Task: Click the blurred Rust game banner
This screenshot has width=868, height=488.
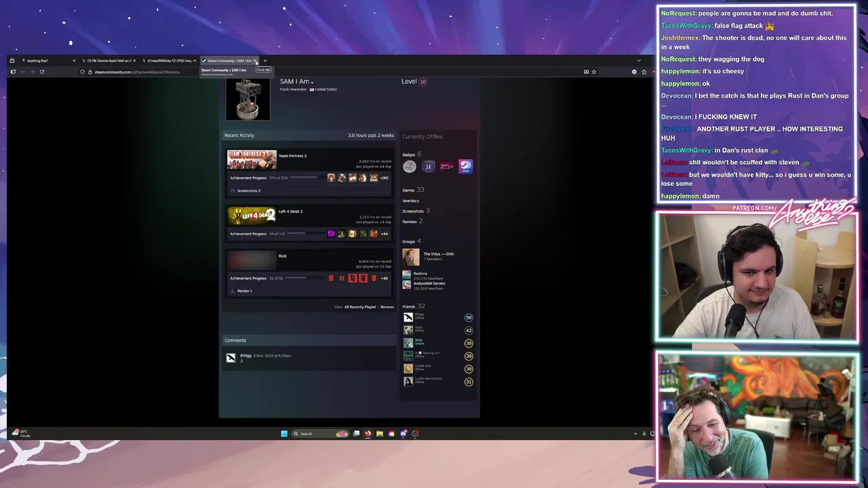Action: (x=252, y=260)
